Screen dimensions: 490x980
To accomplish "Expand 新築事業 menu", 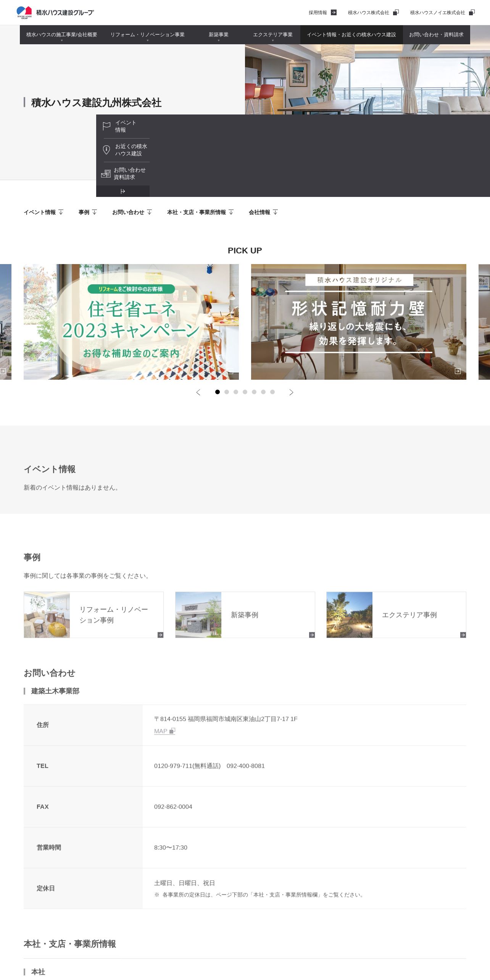I will (219, 35).
